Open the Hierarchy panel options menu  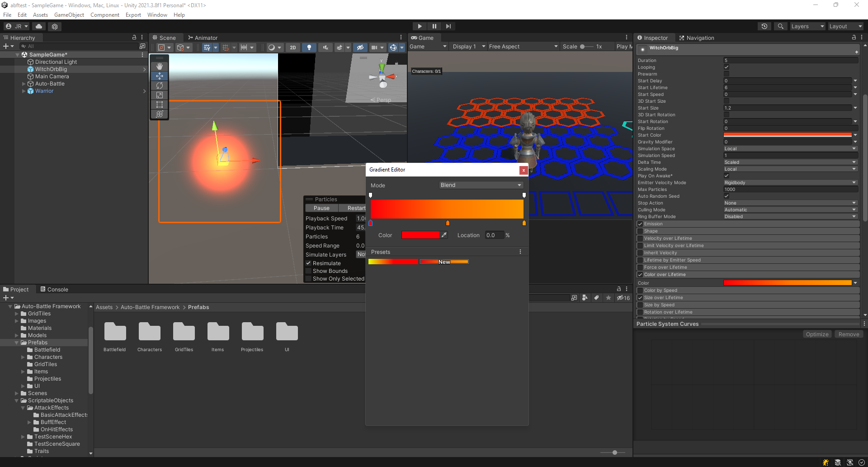point(142,38)
